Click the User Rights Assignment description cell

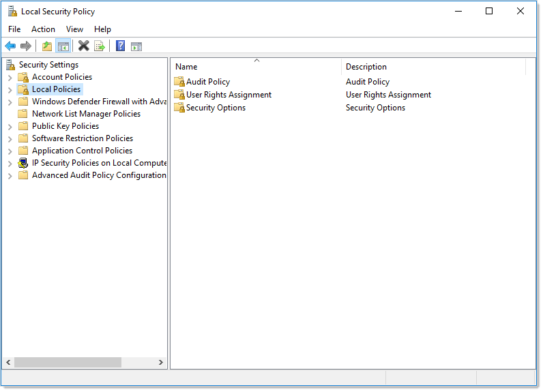coord(388,95)
